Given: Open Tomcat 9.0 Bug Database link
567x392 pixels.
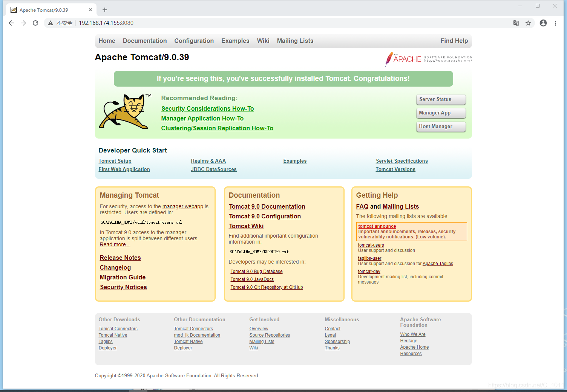Looking at the screenshot, I should tap(257, 272).
